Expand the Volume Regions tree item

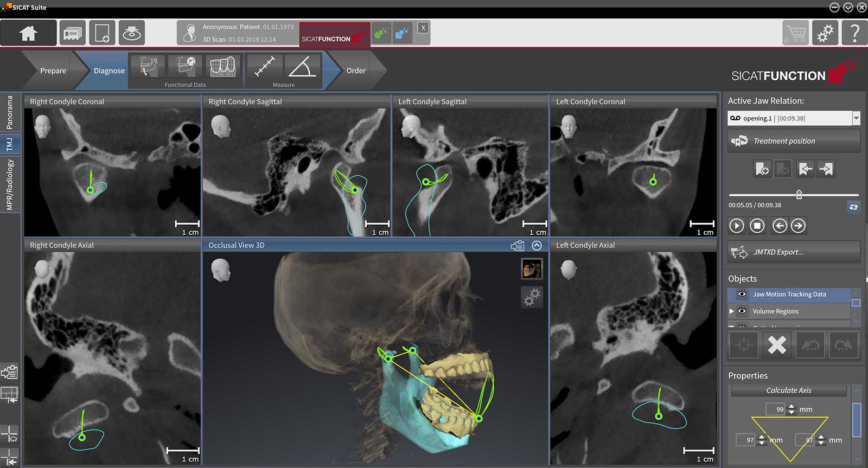point(731,311)
